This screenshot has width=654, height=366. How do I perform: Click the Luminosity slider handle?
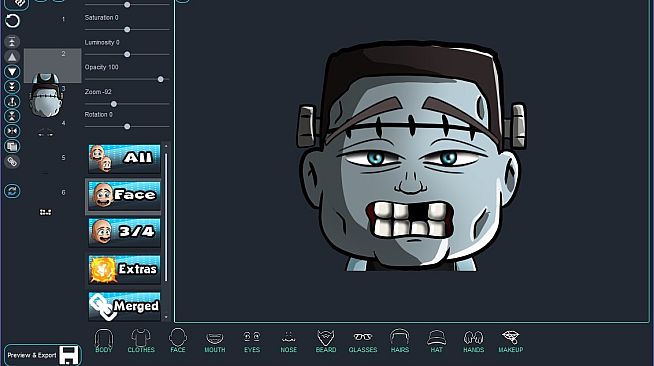pos(127,54)
